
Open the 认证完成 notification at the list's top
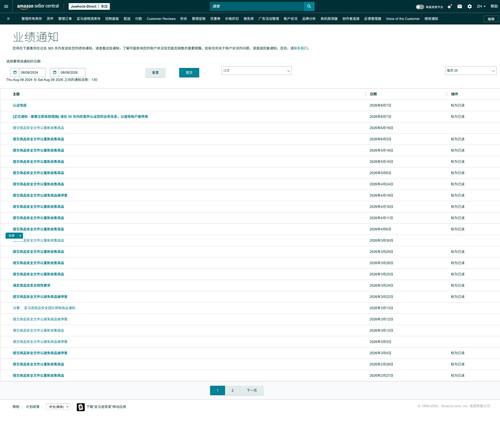[20, 105]
